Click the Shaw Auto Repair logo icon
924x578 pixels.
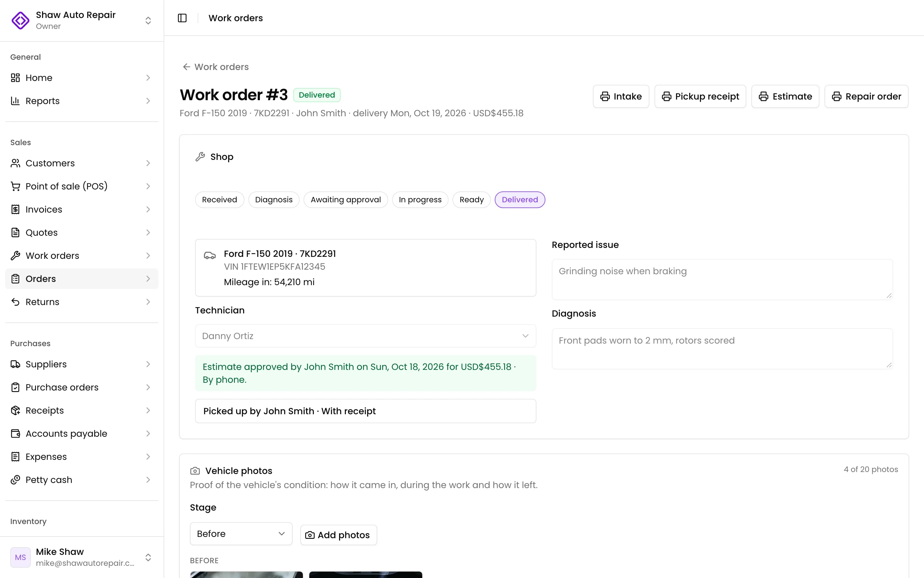[20, 20]
